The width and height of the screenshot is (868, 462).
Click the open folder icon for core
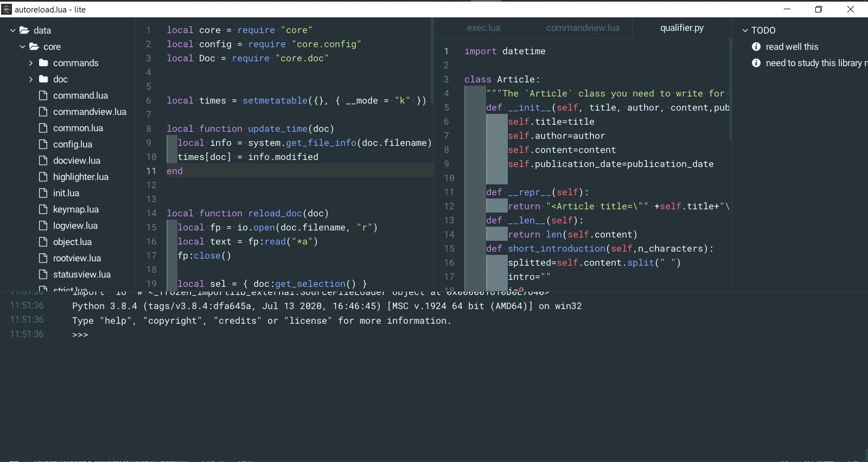click(34, 47)
